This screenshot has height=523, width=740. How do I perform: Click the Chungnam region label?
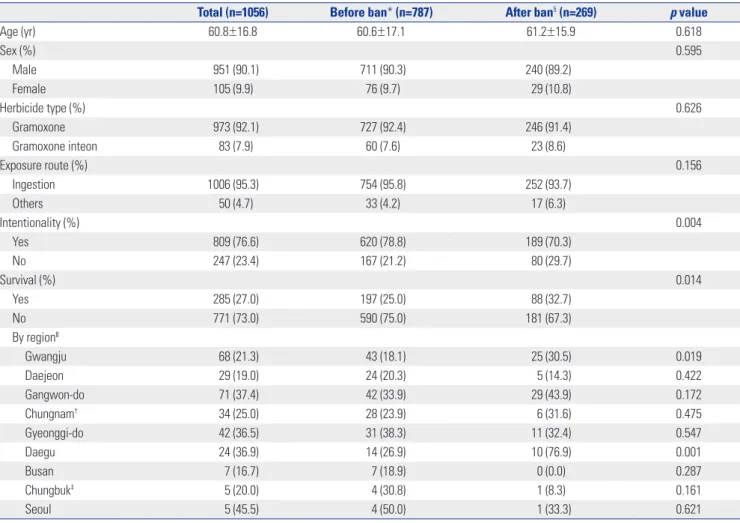51,414
